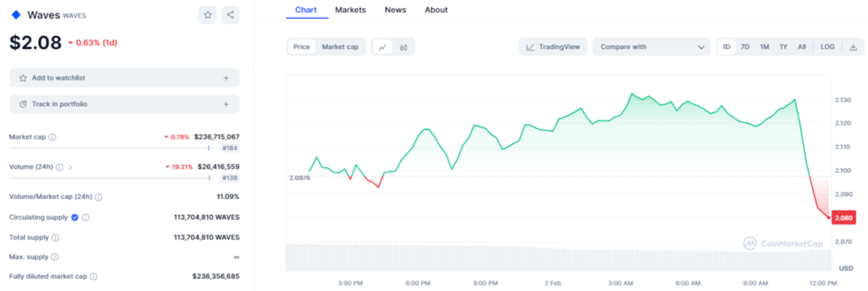Click plus icon on Track in portfolio
This screenshot has width=868, height=291.
tap(226, 104)
